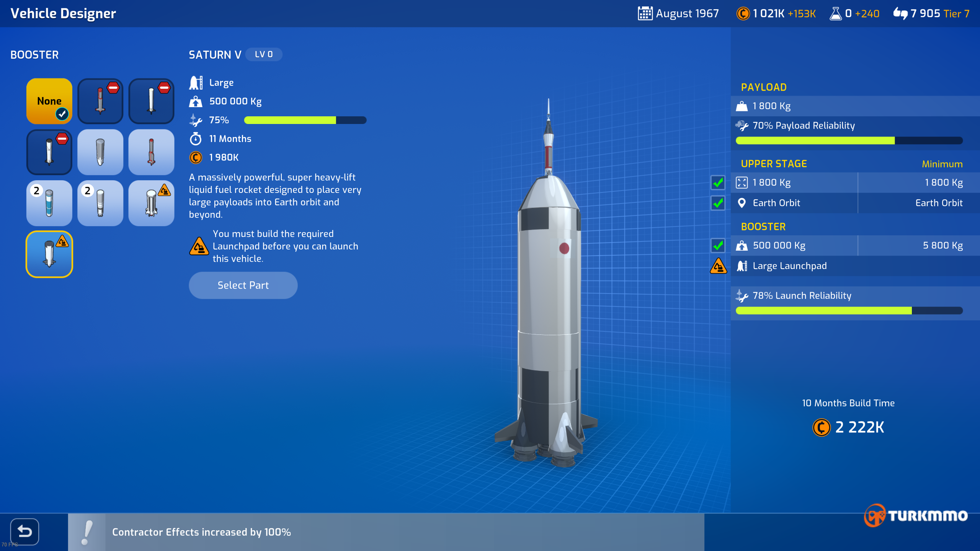The width and height of the screenshot is (980, 551).
Task: Choose the gray booster in second row
Action: click(x=100, y=152)
